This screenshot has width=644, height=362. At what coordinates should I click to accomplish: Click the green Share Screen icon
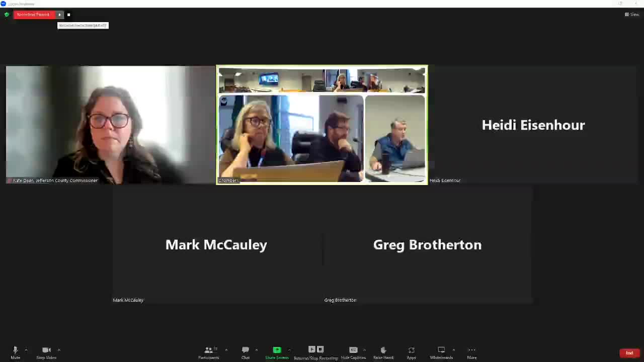click(277, 350)
